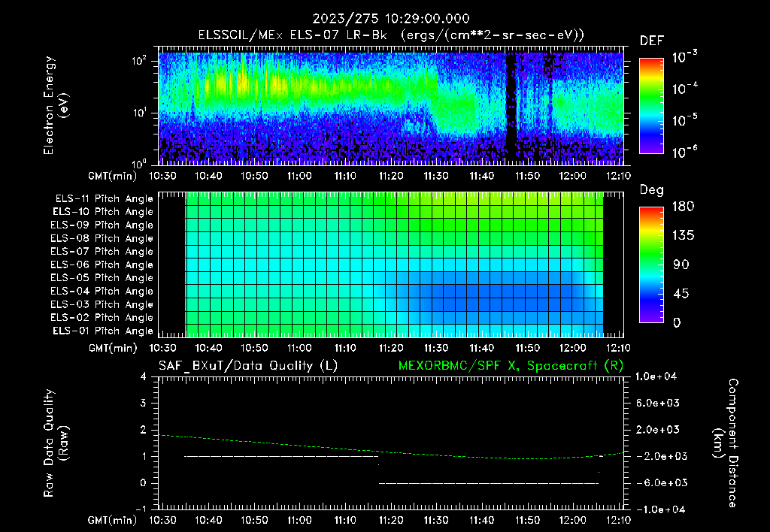Select the Electron Energy (eV) axis label
This screenshot has height=532, width=770.
[x=56, y=105]
